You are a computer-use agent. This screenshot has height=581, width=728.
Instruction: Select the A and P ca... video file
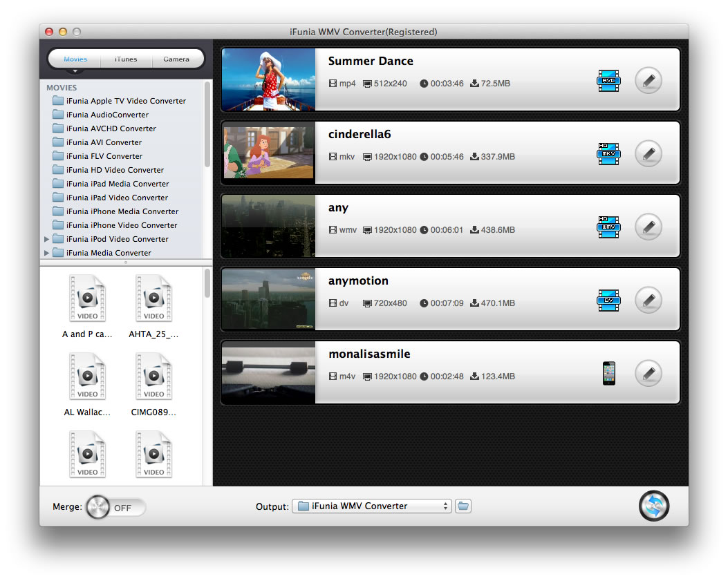click(87, 307)
